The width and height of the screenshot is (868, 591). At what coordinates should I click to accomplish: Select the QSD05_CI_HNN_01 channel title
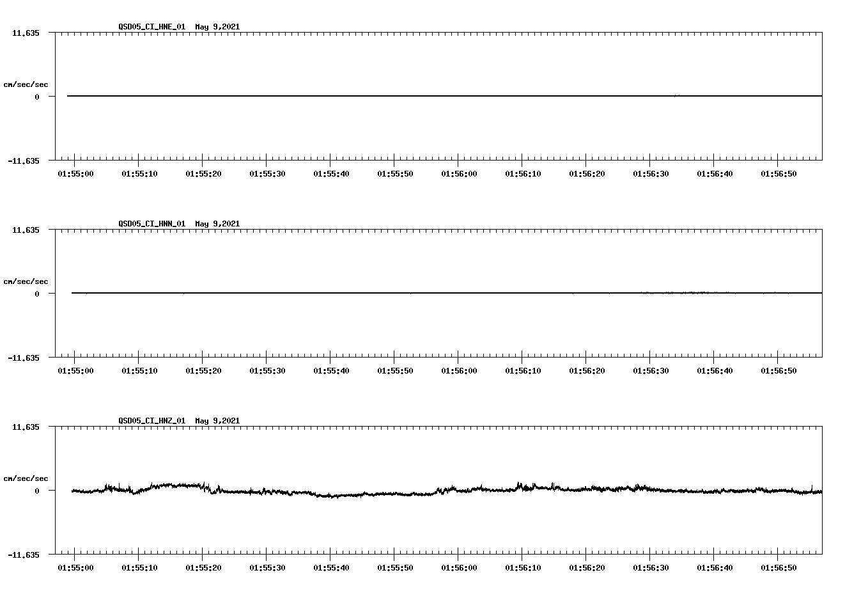[x=151, y=224]
